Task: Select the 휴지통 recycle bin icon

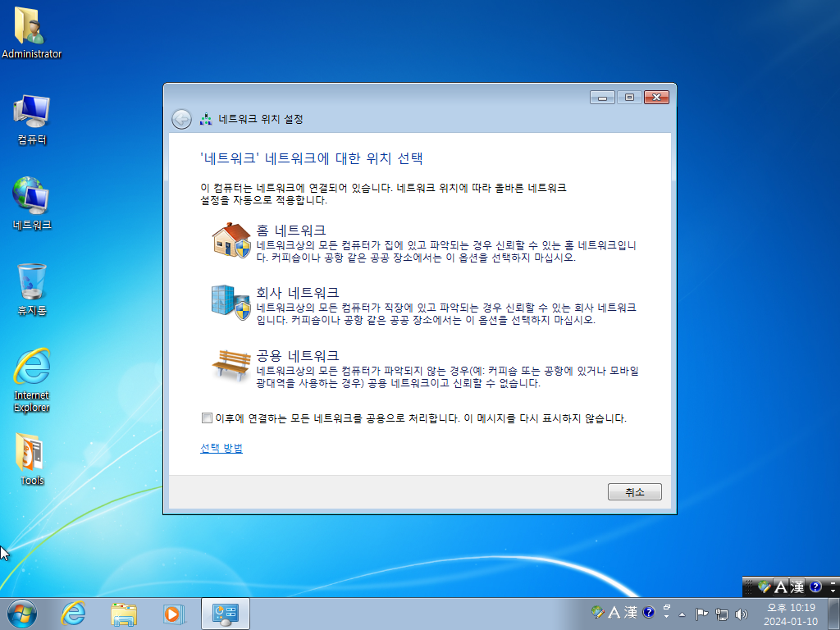Action: (x=32, y=290)
